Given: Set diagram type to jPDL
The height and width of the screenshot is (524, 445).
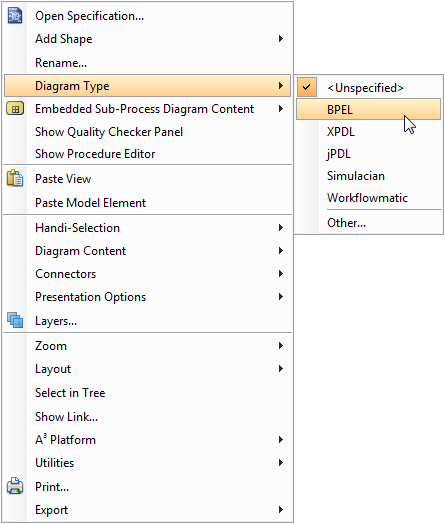Looking at the screenshot, I should click(x=369, y=154).
